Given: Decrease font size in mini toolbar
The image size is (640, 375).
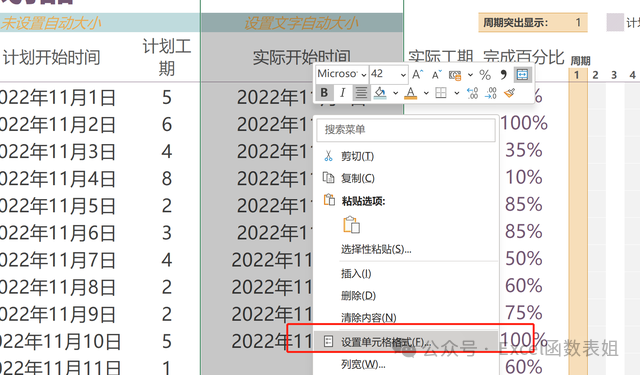Looking at the screenshot, I should (x=436, y=75).
